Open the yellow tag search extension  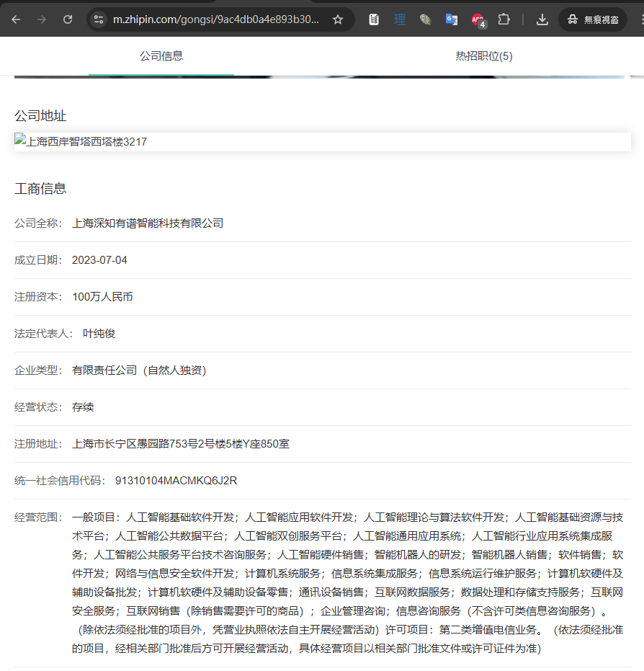click(426, 19)
